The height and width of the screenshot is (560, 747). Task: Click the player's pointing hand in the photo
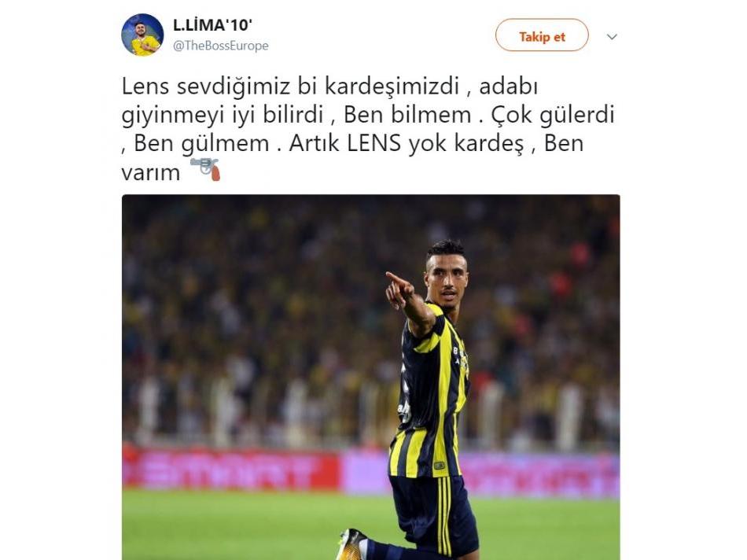click(x=399, y=290)
